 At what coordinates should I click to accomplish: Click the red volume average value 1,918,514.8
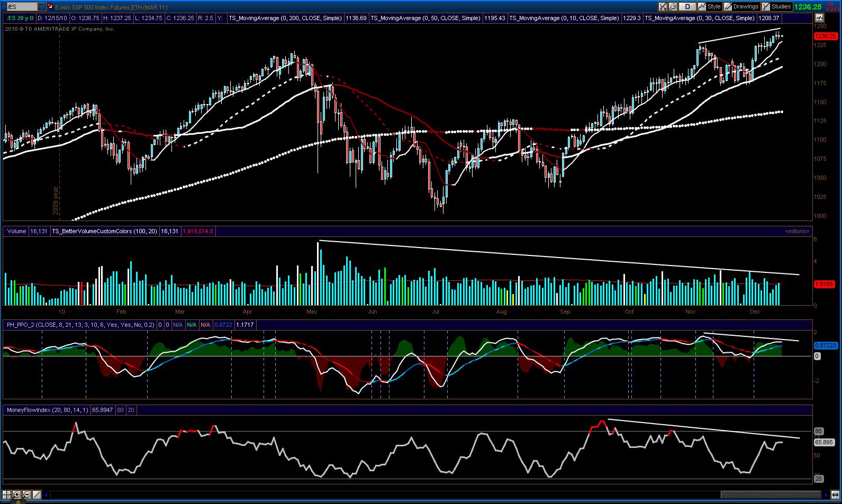pos(197,231)
